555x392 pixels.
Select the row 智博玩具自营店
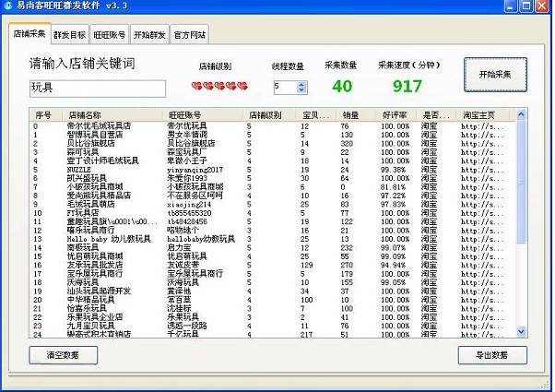click(x=95, y=135)
